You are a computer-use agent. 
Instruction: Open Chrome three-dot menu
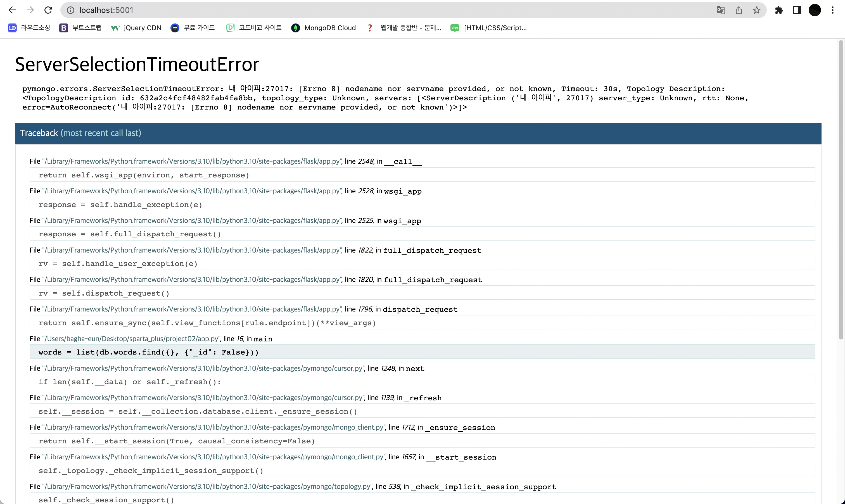tap(832, 10)
